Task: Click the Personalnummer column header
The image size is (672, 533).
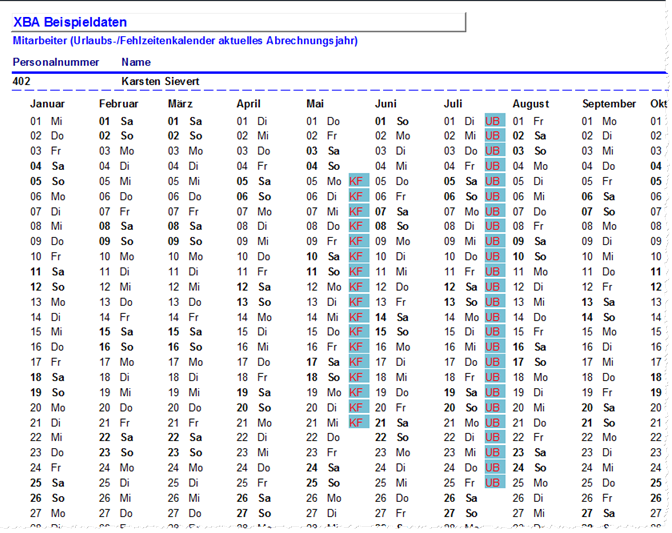Action: (x=56, y=62)
